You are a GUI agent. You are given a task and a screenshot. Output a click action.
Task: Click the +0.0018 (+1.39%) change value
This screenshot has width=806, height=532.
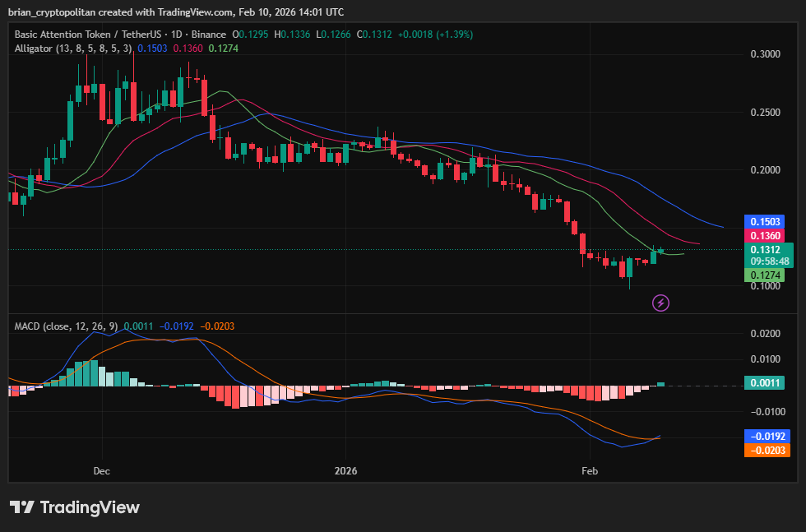click(435, 35)
